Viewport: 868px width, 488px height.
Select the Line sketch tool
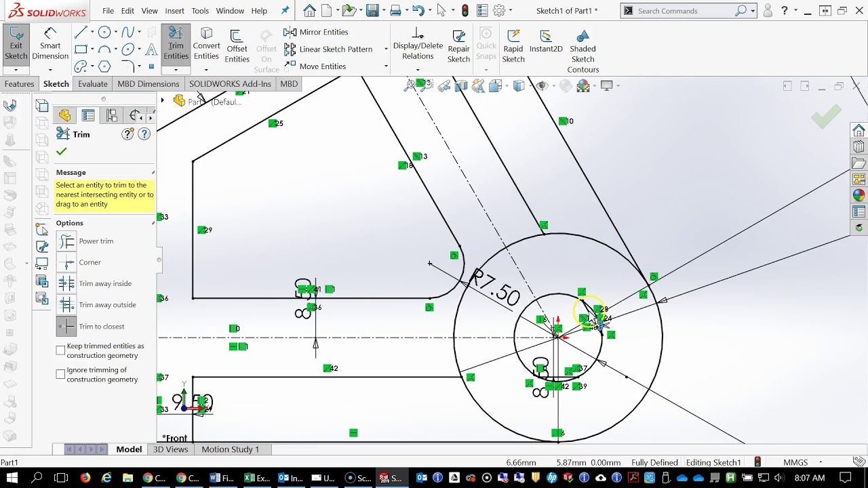pos(81,33)
